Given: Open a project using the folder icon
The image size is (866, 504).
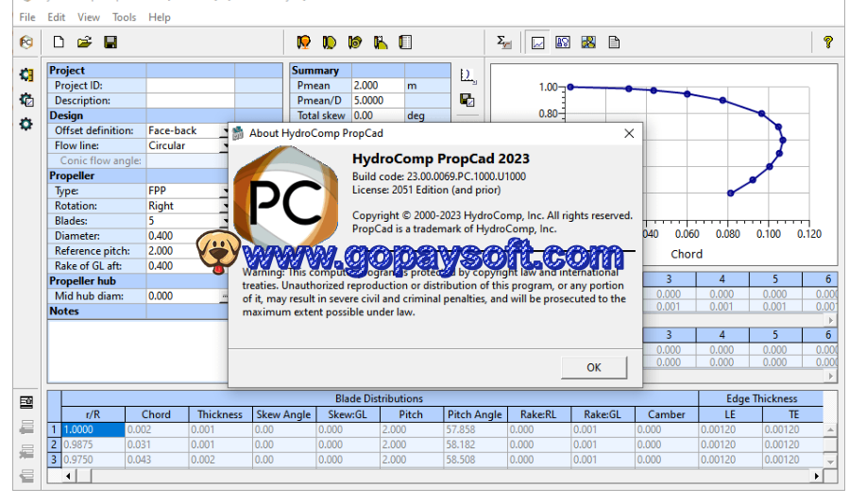Looking at the screenshot, I should 84,42.
